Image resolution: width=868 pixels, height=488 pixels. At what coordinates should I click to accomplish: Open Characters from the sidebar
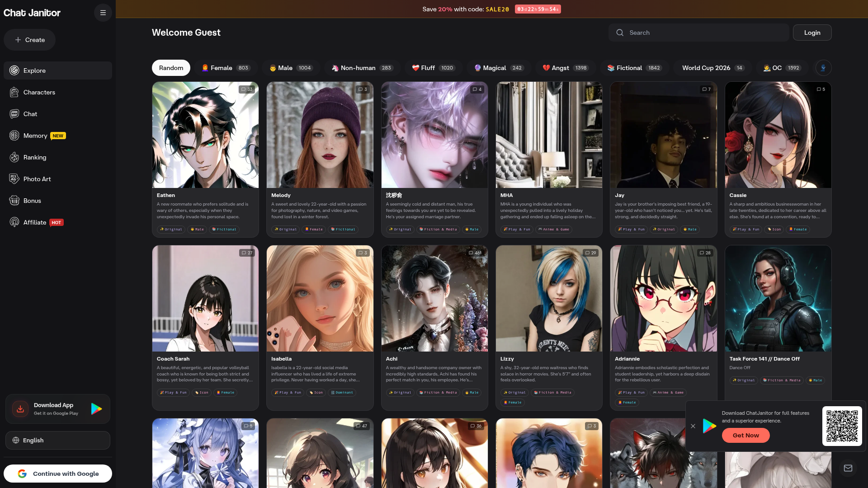[x=58, y=92]
